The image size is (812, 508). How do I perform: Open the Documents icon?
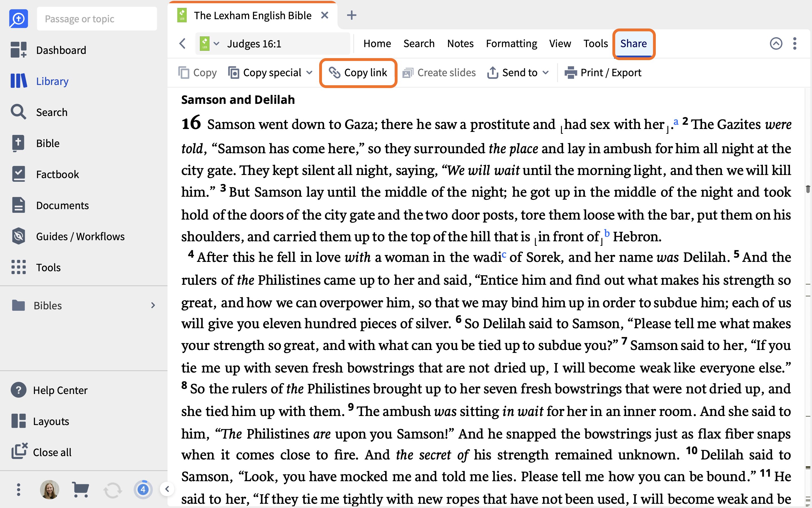[x=18, y=205]
